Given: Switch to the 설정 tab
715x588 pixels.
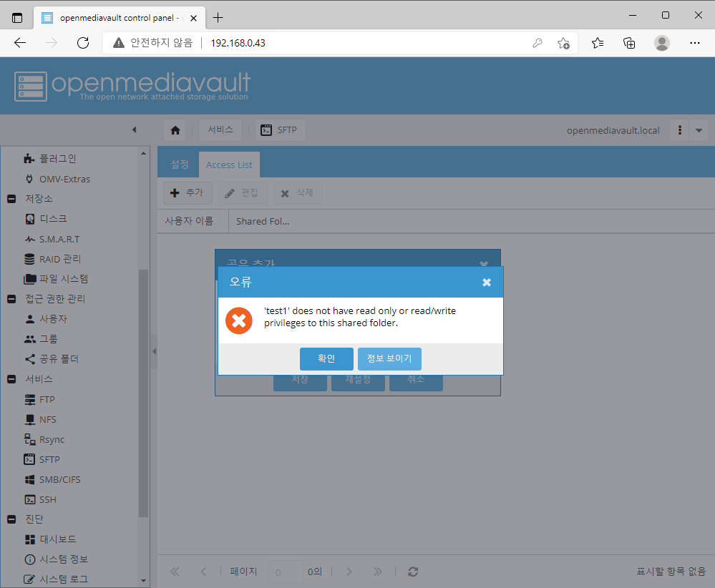Looking at the screenshot, I should tap(180, 165).
